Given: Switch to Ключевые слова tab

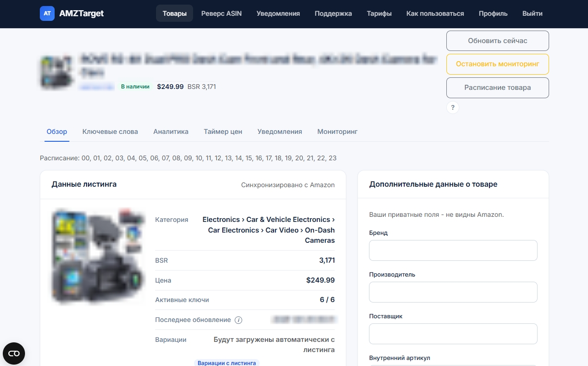Looking at the screenshot, I should click(x=110, y=132).
